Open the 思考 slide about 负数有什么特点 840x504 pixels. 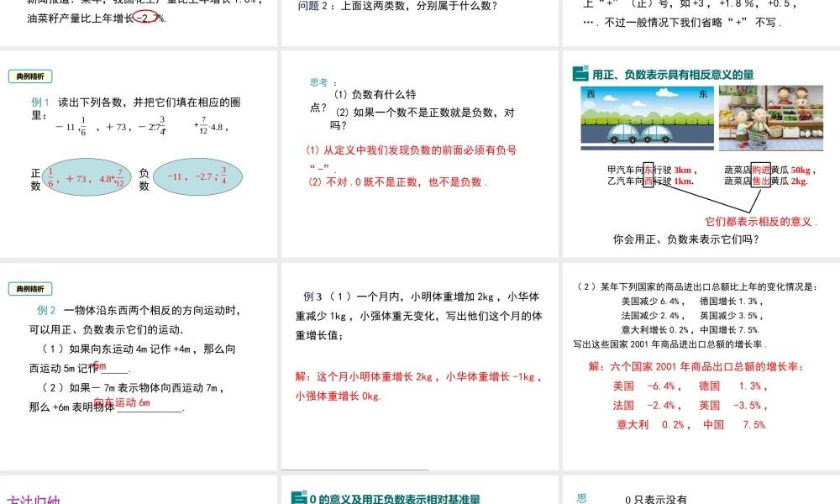419,155
